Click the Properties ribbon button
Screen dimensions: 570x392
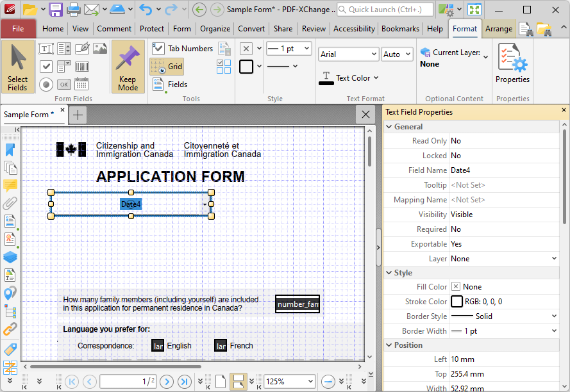(x=512, y=63)
